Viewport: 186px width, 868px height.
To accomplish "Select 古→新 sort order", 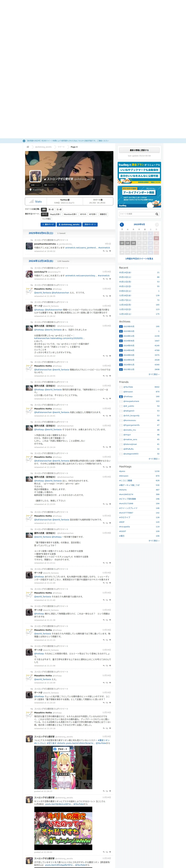I will pyautogui.click(x=59, y=210).
